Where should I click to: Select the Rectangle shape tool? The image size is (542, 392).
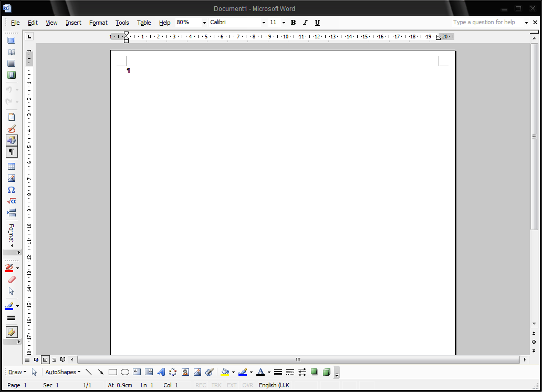113,372
